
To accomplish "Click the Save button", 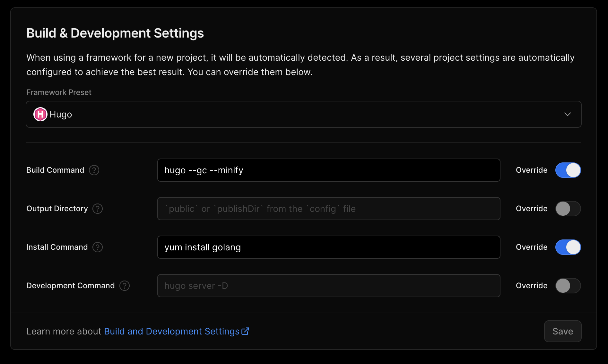I will pyautogui.click(x=562, y=331).
